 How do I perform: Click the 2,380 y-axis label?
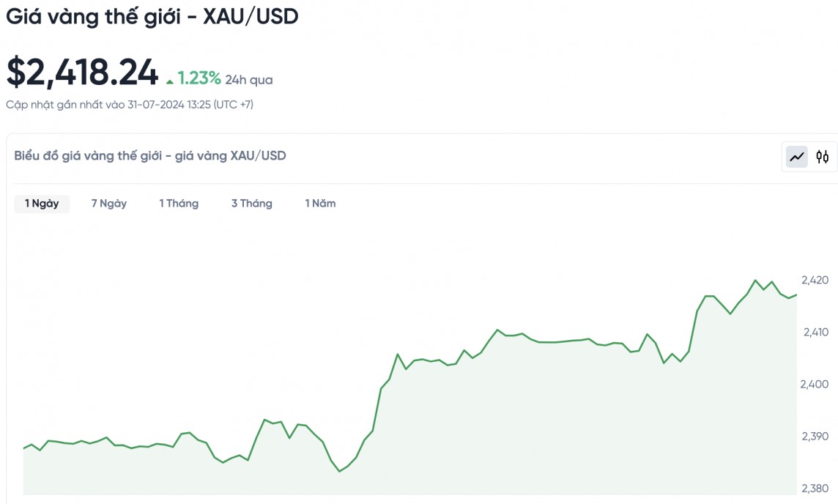(x=815, y=488)
